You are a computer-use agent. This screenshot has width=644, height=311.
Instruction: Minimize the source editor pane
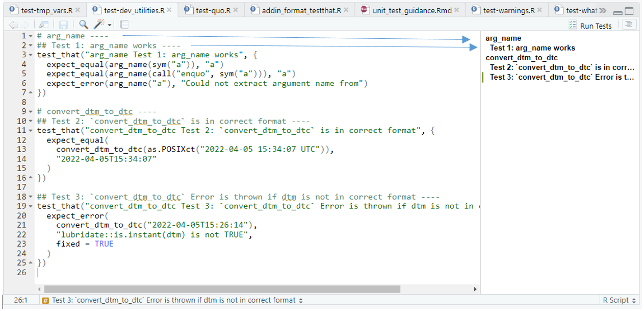617,11
